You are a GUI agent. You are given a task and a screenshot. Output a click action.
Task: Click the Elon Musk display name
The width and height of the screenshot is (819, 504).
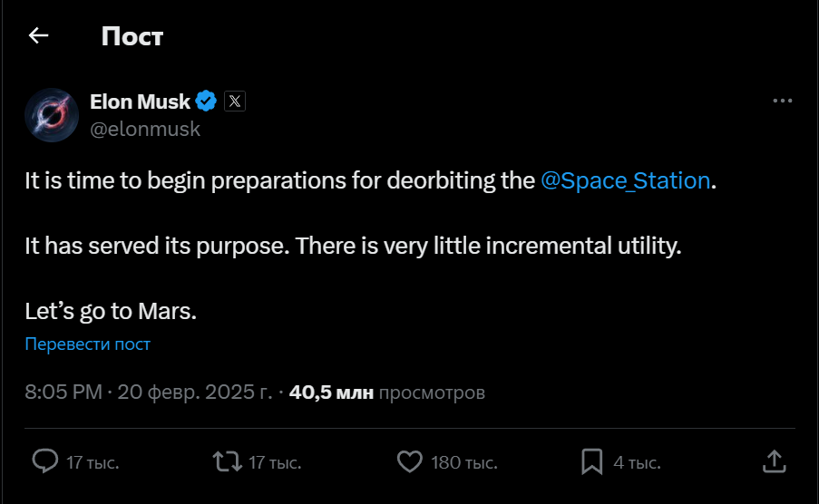(x=140, y=102)
